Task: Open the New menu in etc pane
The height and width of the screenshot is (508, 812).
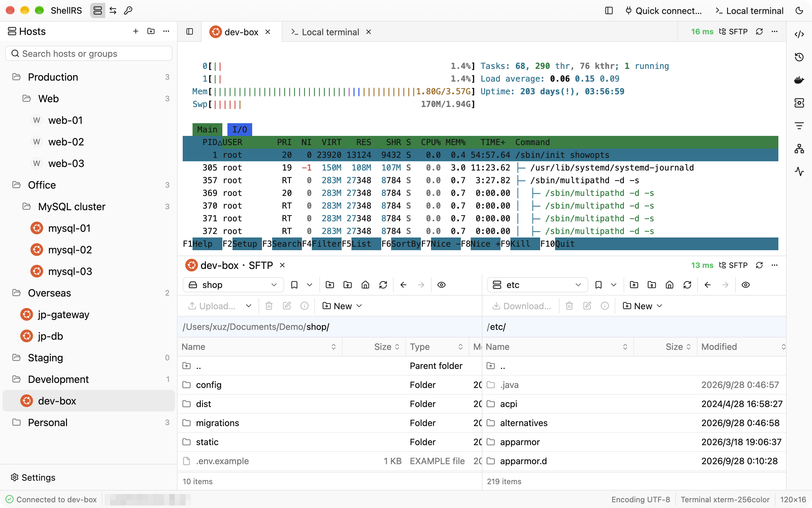Action: [642, 306]
